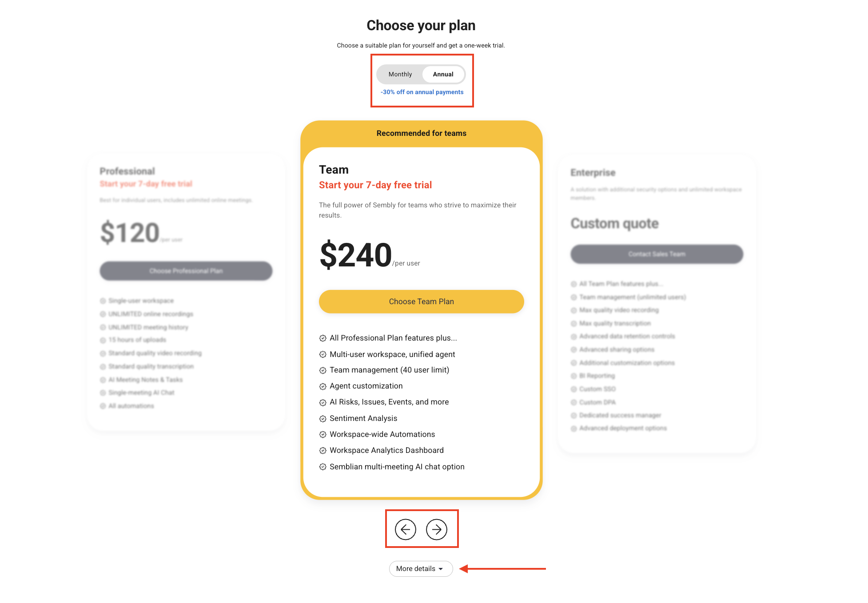868x603 pixels.
Task: Click checkmark icon next to Workspace Analytics Dashboard
Action: point(323,451)
